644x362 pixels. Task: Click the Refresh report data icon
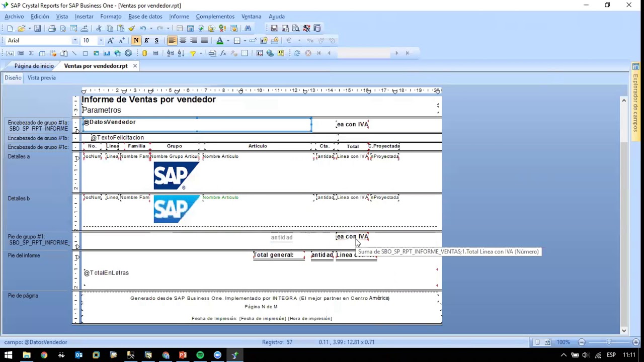coord(297,53)
